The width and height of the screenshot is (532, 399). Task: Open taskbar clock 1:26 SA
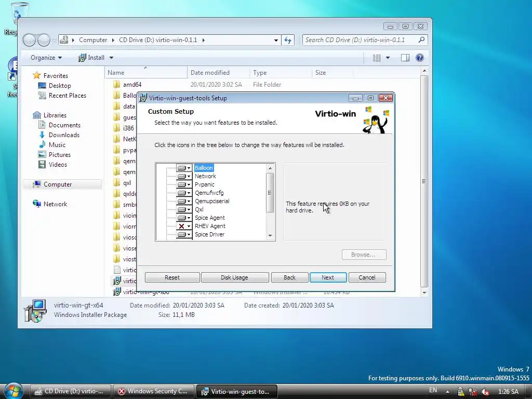pyautogui.click(x=508, y=391)
